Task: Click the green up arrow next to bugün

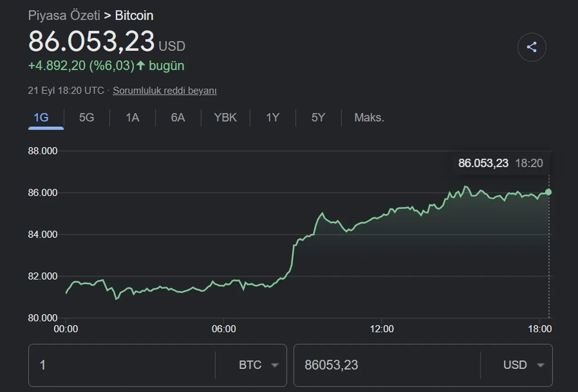Action: point(140,66)
